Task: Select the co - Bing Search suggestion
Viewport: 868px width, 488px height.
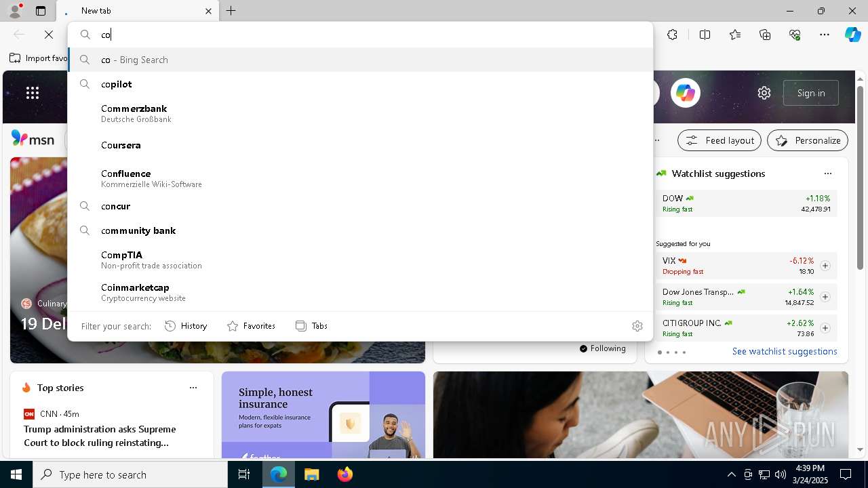Action: [x=360, y=60]
